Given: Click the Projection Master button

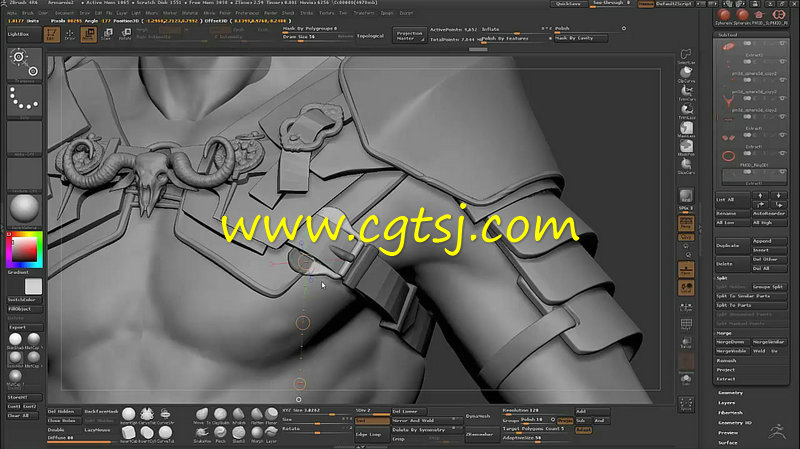Looking at the screenshot, I should pos(410,35).
